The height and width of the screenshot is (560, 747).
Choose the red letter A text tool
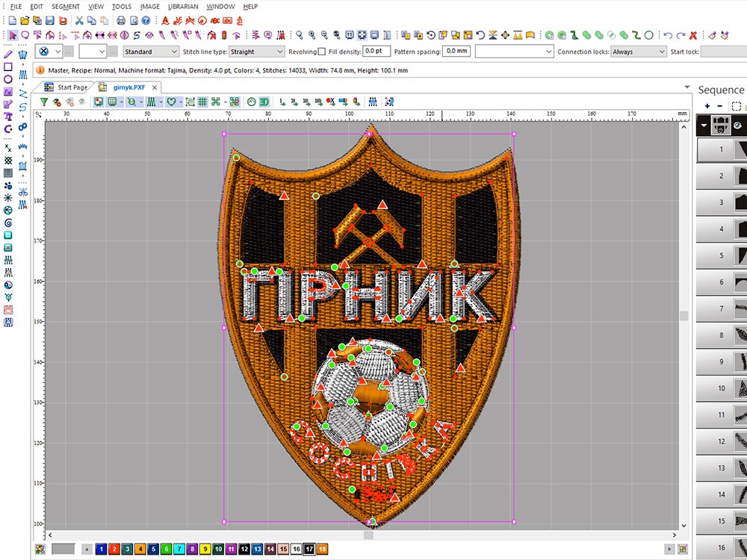pyautogui.click(x=165, y=20)
